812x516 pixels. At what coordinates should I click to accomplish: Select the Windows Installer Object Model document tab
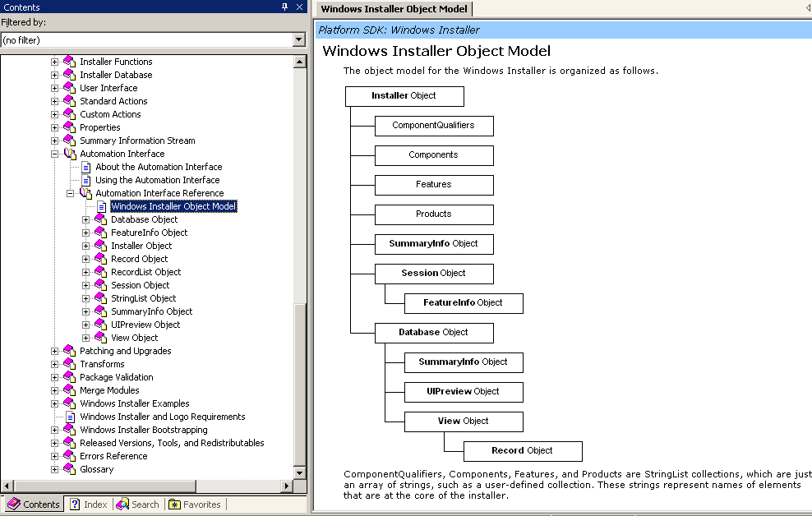click(x=394, y=9)
